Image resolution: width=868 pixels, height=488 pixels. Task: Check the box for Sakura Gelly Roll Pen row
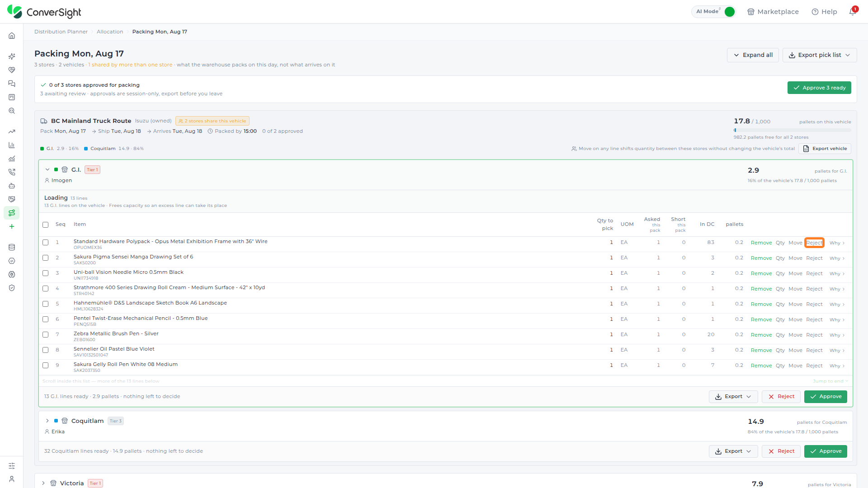pos(46,366)
